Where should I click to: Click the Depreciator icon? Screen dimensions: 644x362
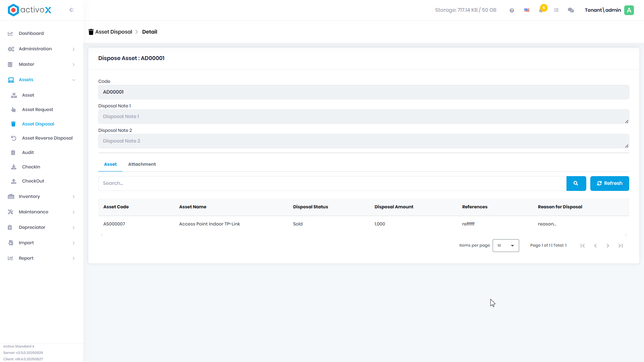click(x=10, y=227)
